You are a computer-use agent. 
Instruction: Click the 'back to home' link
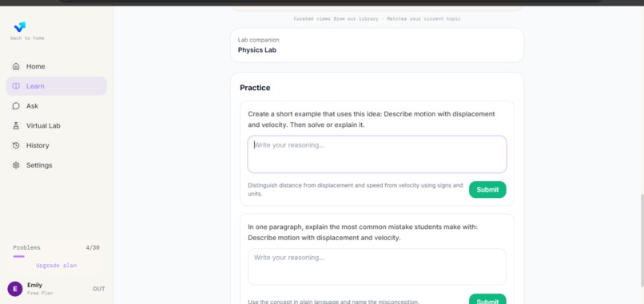pos(27,38)
